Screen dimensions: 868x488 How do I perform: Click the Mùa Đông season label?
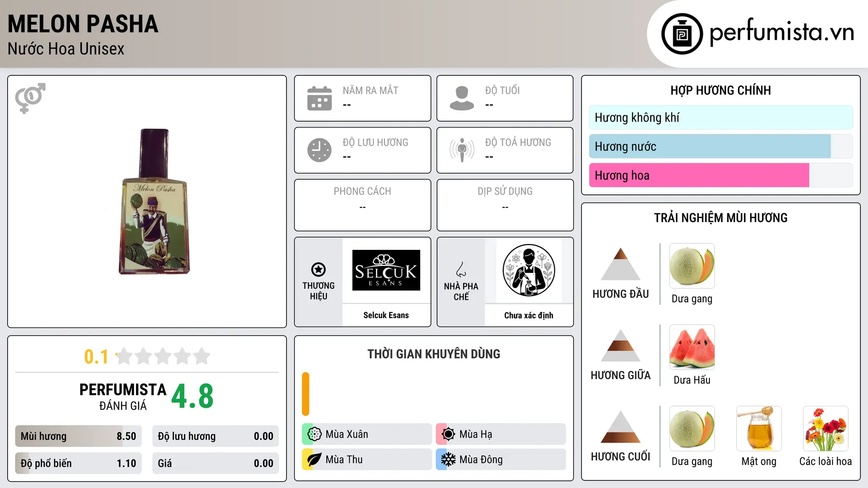[481, 460]
